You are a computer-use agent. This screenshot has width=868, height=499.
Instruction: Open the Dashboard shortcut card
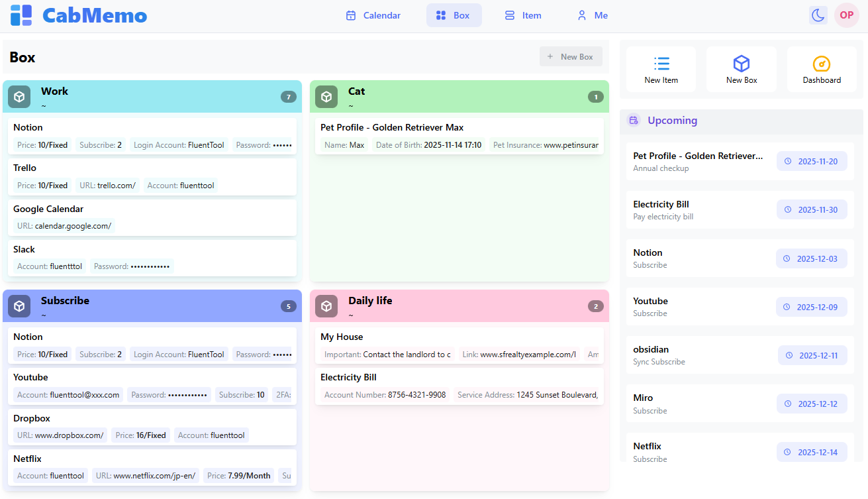tap(822, 69)
